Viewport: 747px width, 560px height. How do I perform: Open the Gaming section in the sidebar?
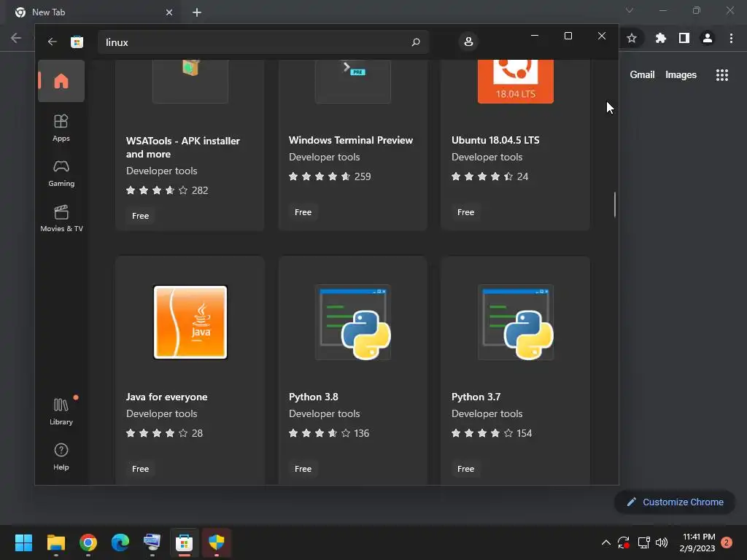click(61, 173)
